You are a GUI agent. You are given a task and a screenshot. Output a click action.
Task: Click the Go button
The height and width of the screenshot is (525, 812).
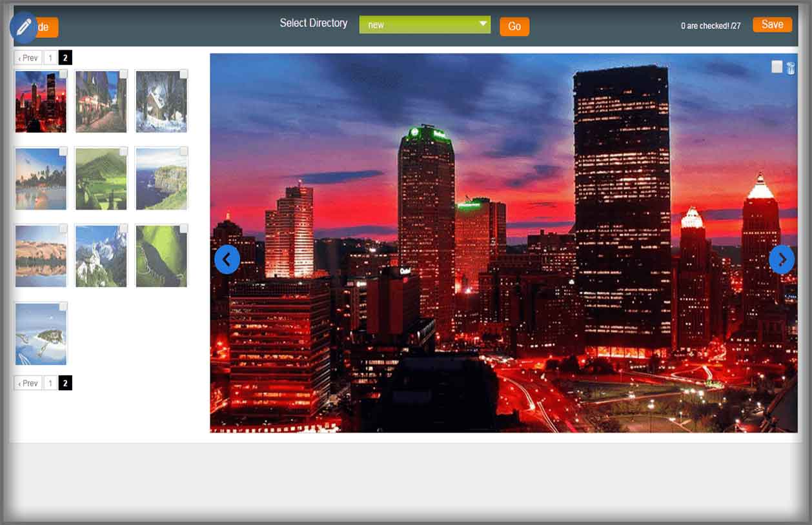coord(514,26)
